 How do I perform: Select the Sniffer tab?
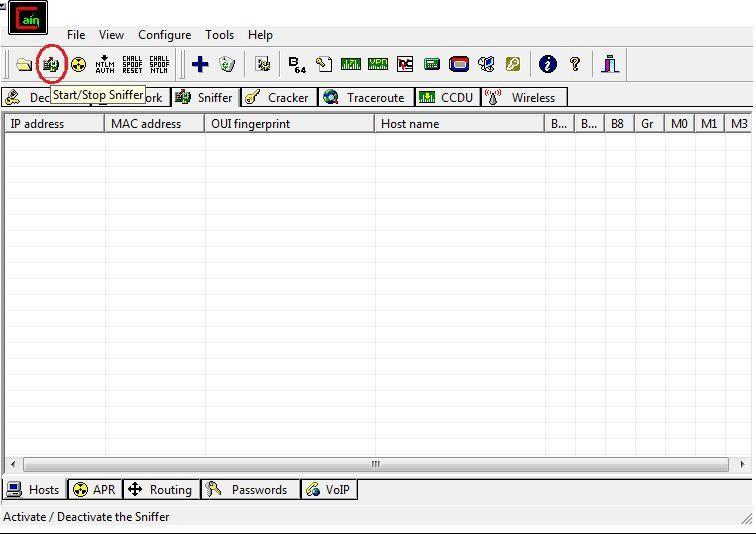[x=205, y=97]
